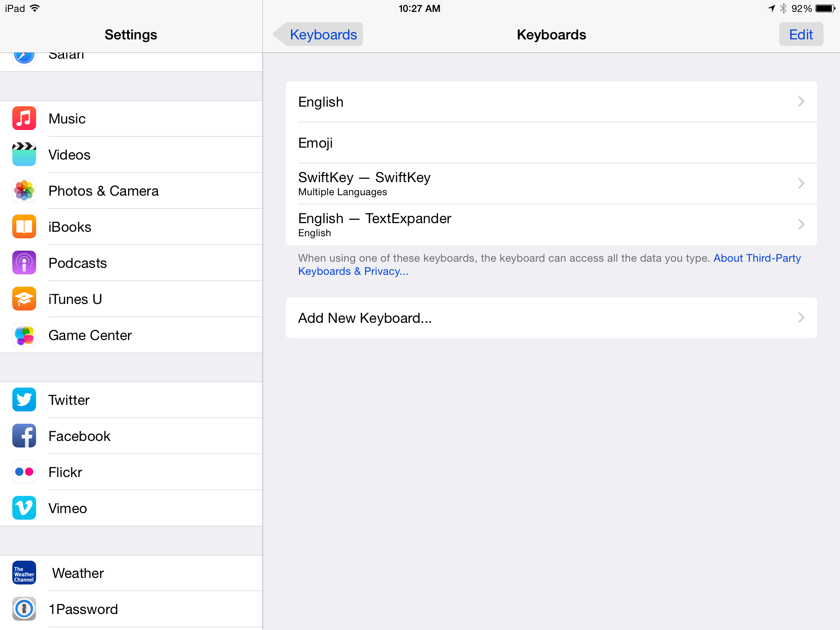Tap the Flickr dots icon
This screenshot has height=630, width=840.
click(24, 472)
